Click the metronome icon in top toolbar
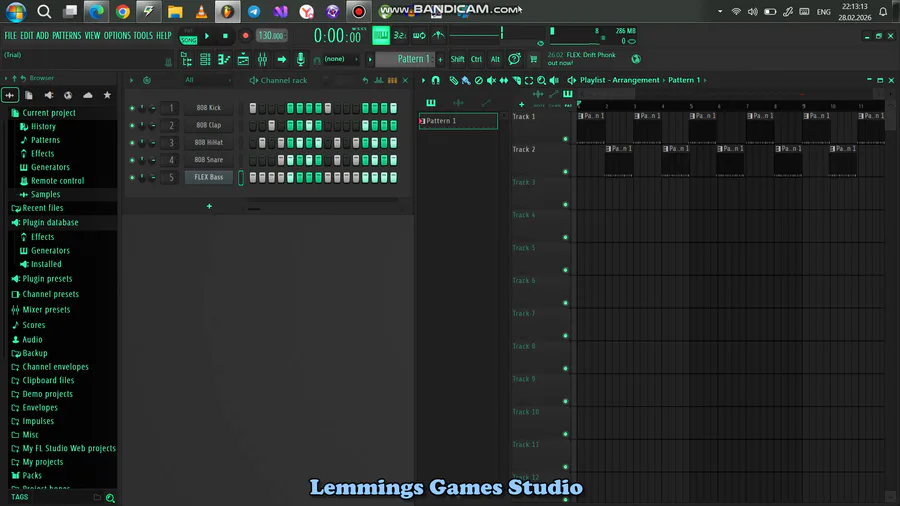 point(438,36)
